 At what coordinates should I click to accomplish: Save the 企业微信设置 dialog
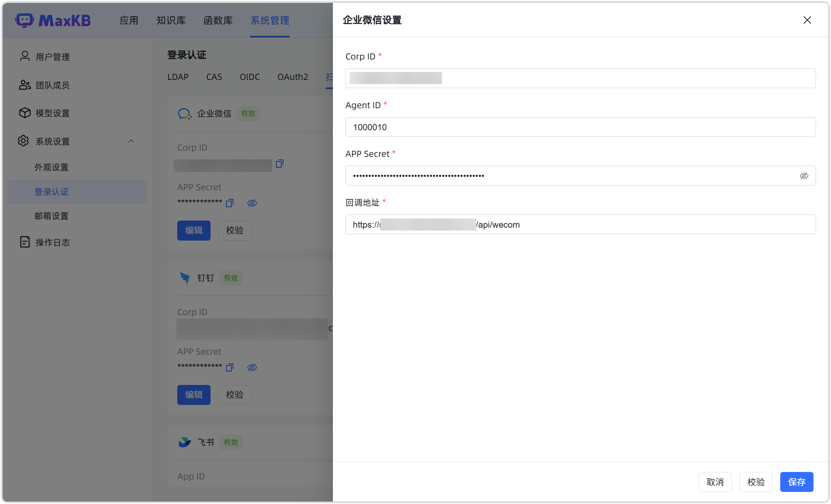pos(796,482)
